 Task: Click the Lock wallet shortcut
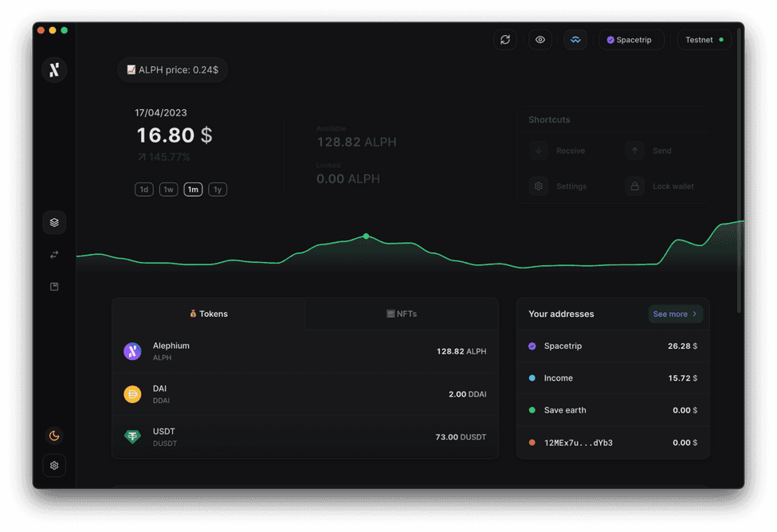pos(661,186)
